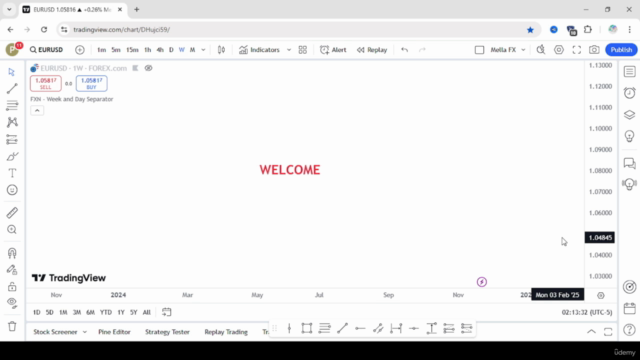Open the forecasting and position tools
640x360 pixels.
(12, 140)
